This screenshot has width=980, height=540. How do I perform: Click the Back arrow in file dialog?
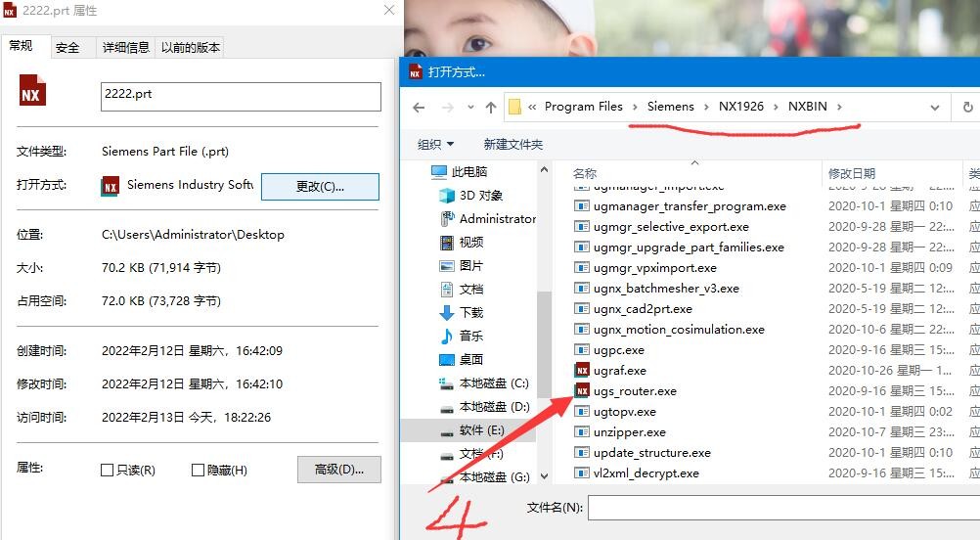[x=419, y=108]
